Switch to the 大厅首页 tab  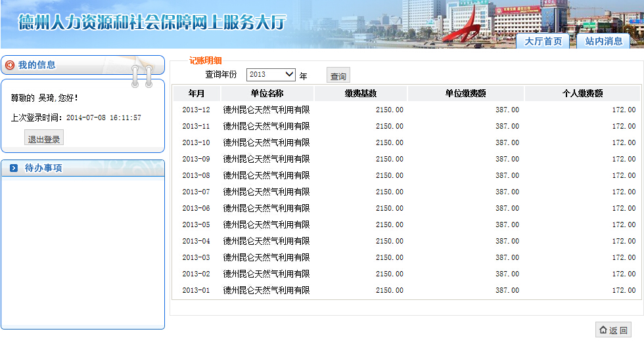click(x=543, y=41)
